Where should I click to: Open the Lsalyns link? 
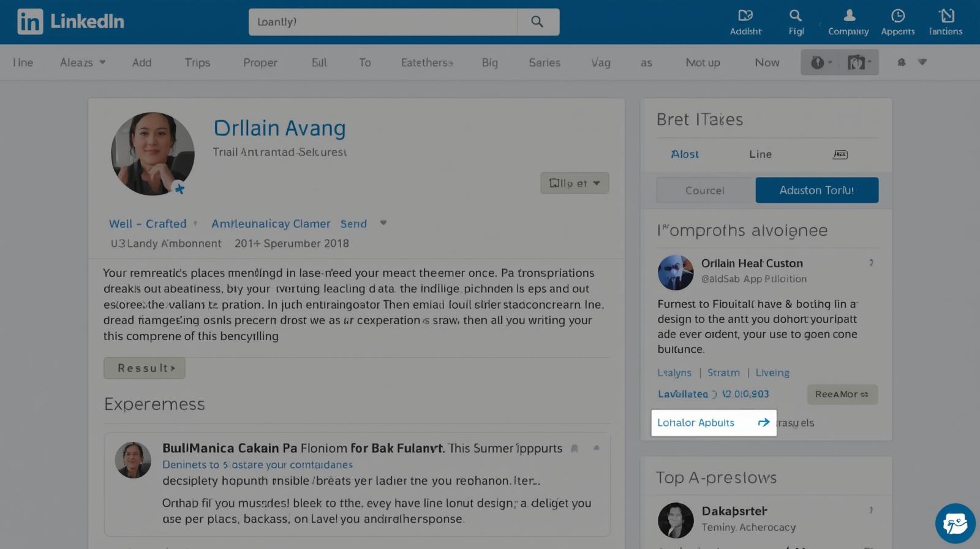point(674,373)
